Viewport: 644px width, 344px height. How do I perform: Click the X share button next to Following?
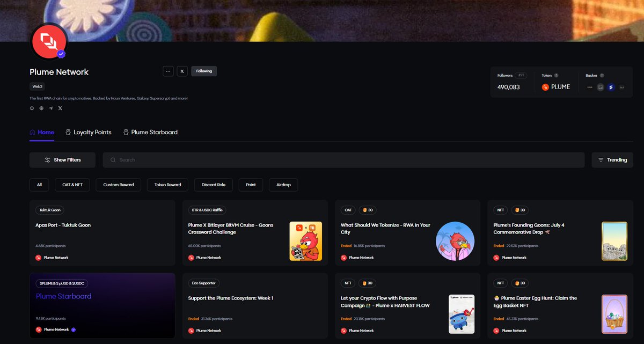point(182,71)
